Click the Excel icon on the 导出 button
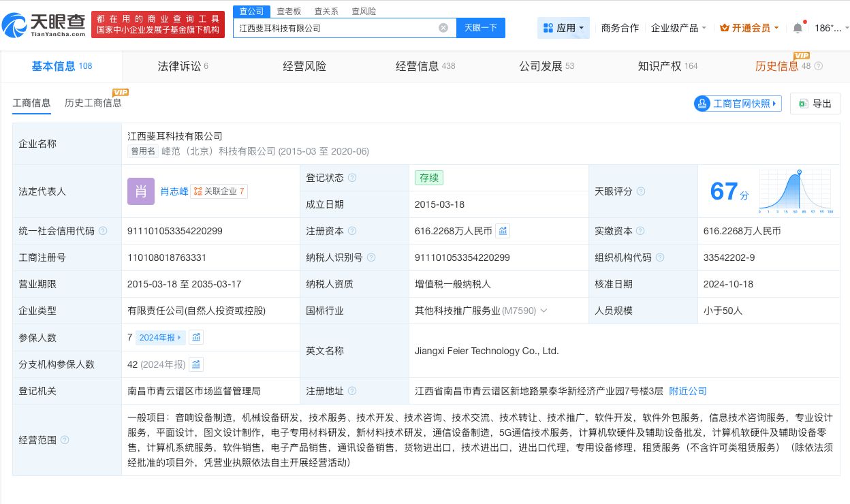The height and width of the screenshot is (504, 850). pyautogui.click(x=804, y=103)
